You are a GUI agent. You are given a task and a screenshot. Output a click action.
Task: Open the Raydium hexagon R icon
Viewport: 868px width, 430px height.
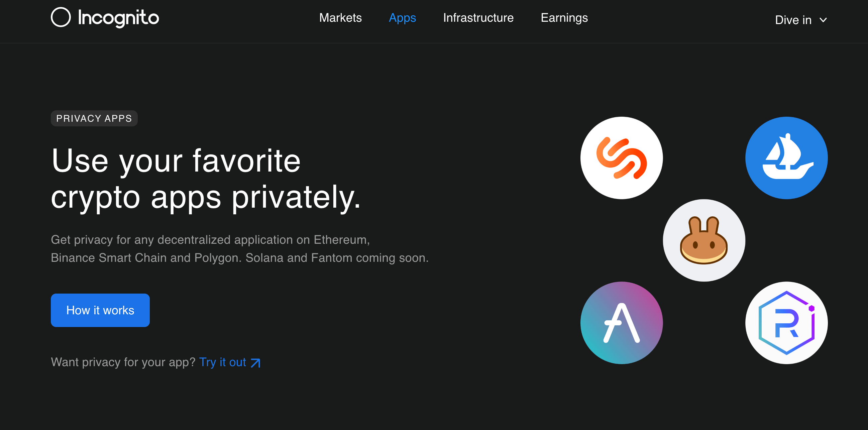point(786,323)
